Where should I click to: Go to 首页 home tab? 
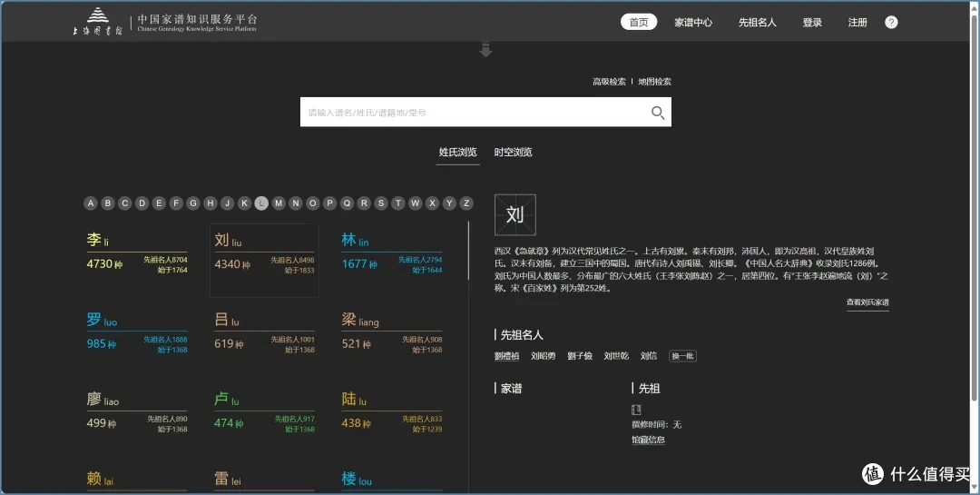coord(639,23)
